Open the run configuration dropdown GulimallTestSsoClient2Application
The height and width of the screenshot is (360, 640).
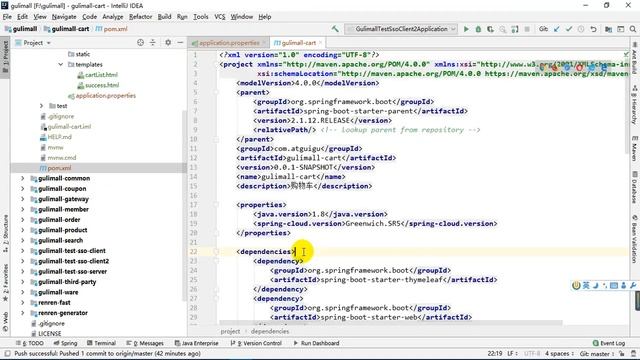[401, 29]
